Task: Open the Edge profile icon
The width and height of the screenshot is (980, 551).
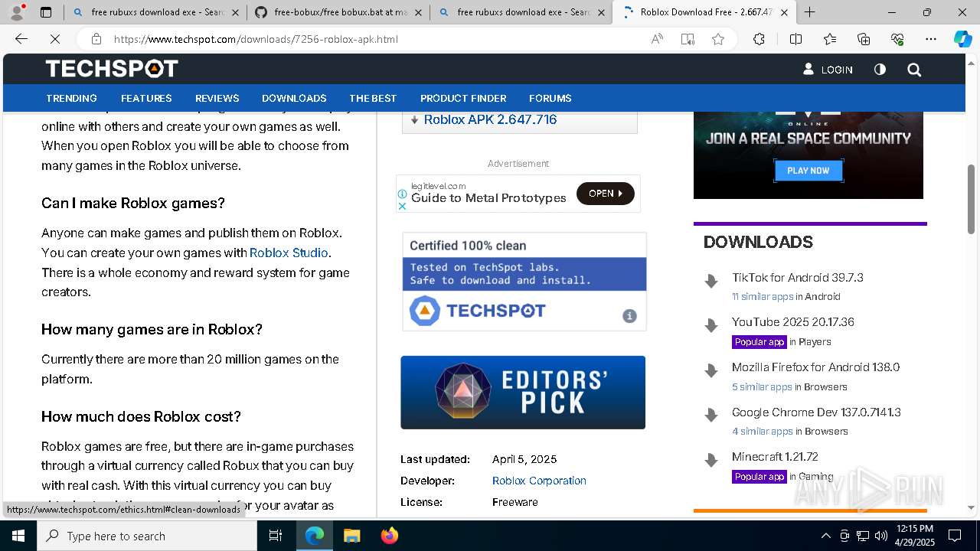Action: 17,12
